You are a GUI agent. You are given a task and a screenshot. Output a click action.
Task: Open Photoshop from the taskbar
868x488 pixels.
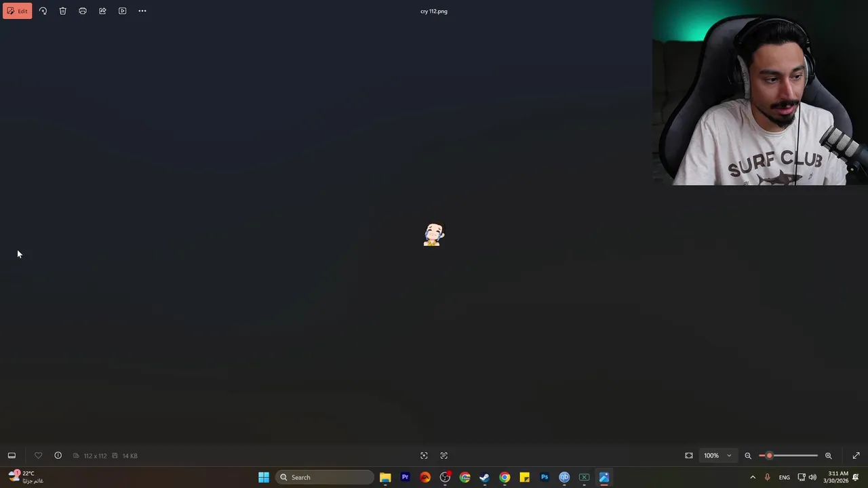tap(544, 477)
